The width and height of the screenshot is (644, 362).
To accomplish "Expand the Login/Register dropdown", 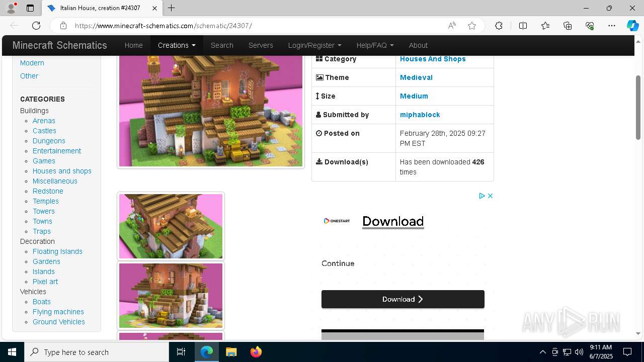I will click(x=314, y=45).
